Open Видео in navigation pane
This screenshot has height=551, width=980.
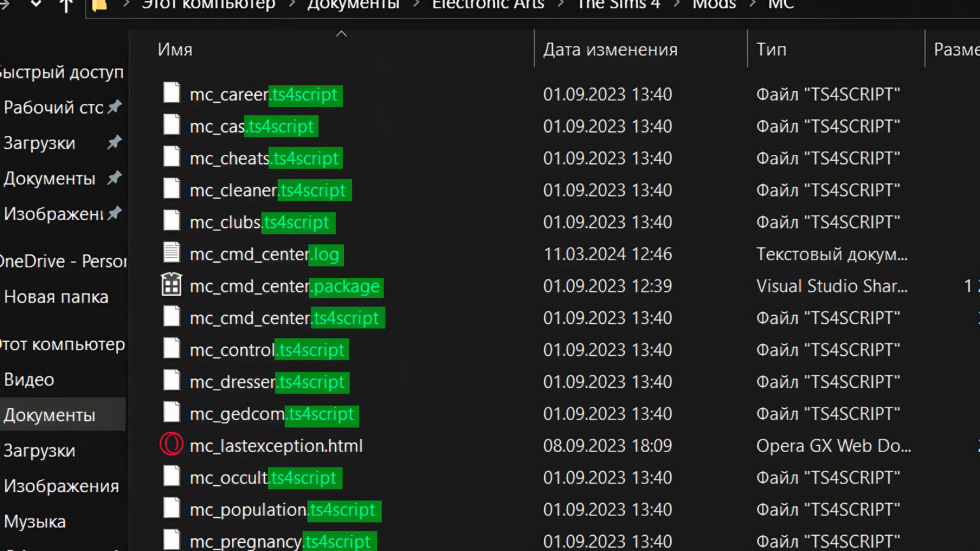pos(29,380)
